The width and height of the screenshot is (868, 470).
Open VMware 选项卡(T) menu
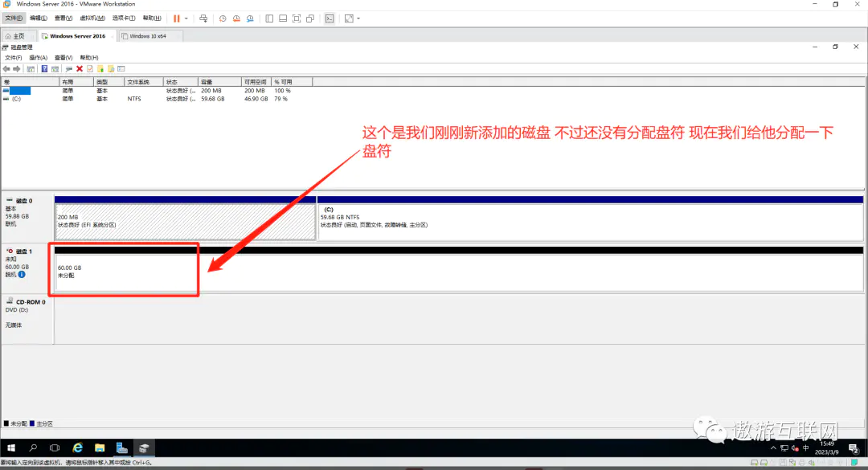pyautogui.click(x=124, y=18)
